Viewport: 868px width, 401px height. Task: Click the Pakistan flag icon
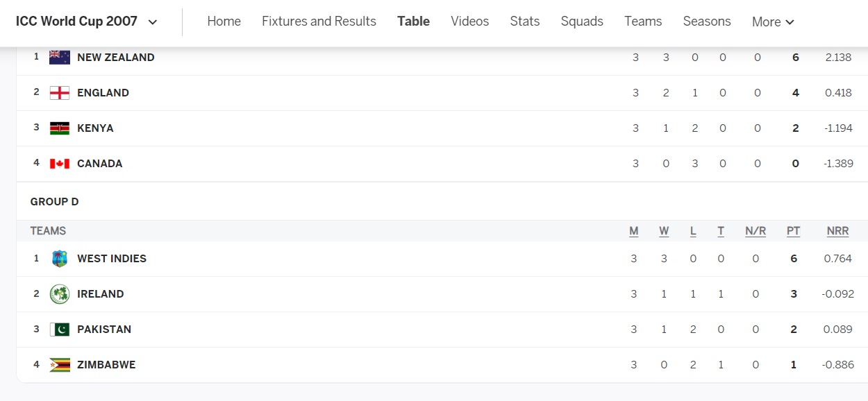pos(60,330)
